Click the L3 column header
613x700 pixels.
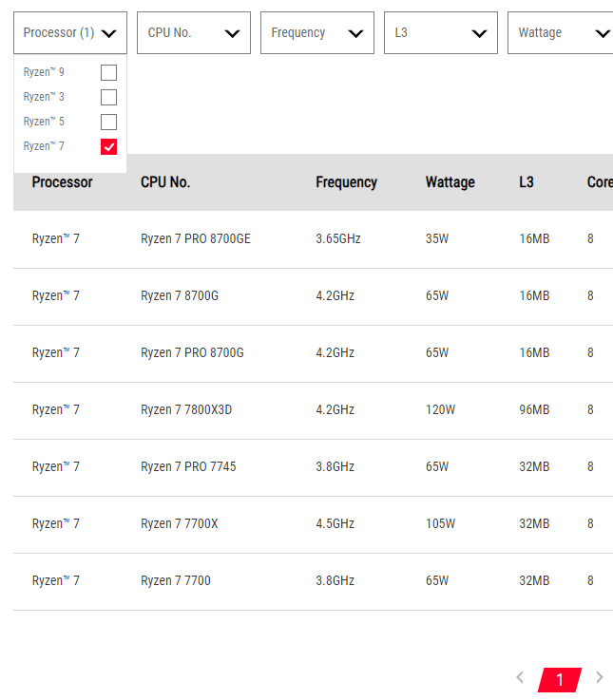click(527, 182)
